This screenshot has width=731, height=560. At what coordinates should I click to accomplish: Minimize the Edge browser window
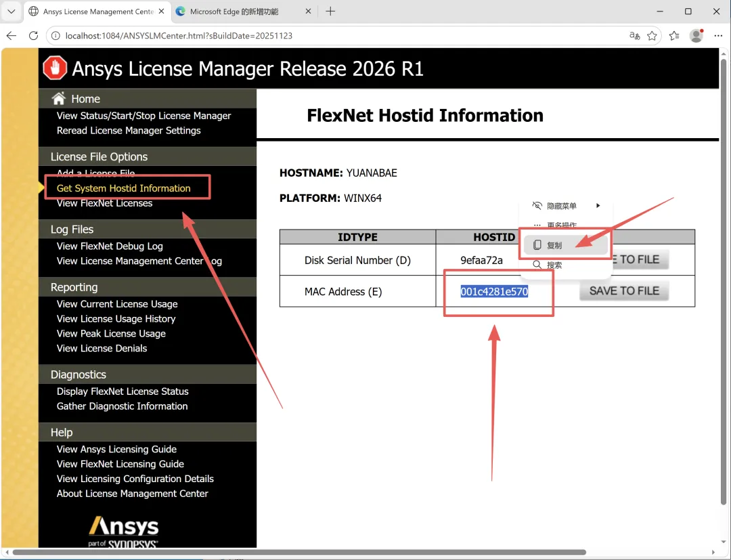coord(660,12)
